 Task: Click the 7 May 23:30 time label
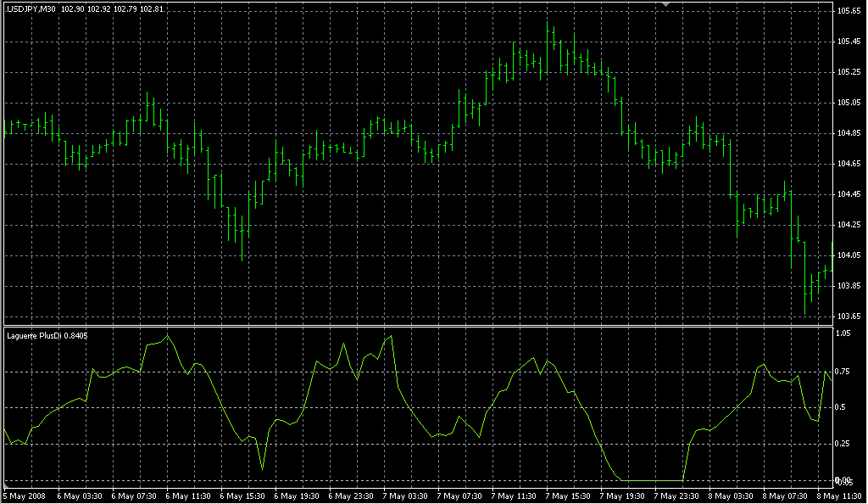coord(676,496)
